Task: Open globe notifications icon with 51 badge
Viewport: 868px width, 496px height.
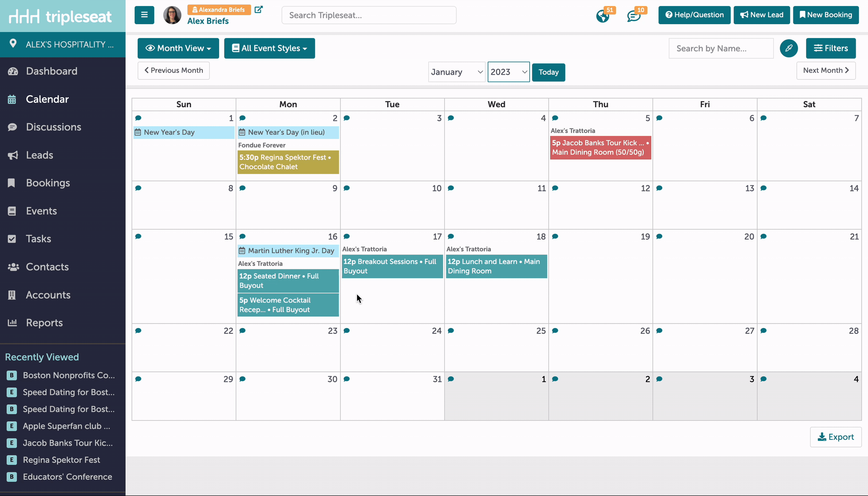Action: tap(603, 16)
